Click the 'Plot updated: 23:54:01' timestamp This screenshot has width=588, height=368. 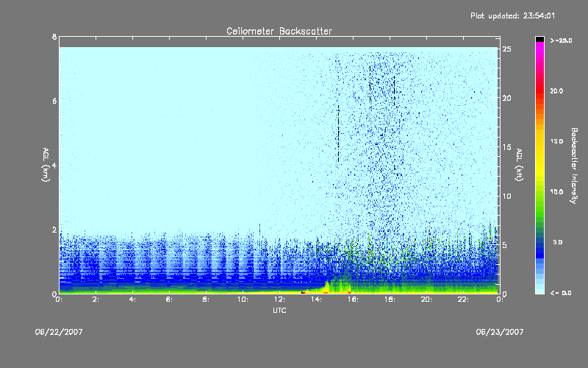(x=512, y=15)
